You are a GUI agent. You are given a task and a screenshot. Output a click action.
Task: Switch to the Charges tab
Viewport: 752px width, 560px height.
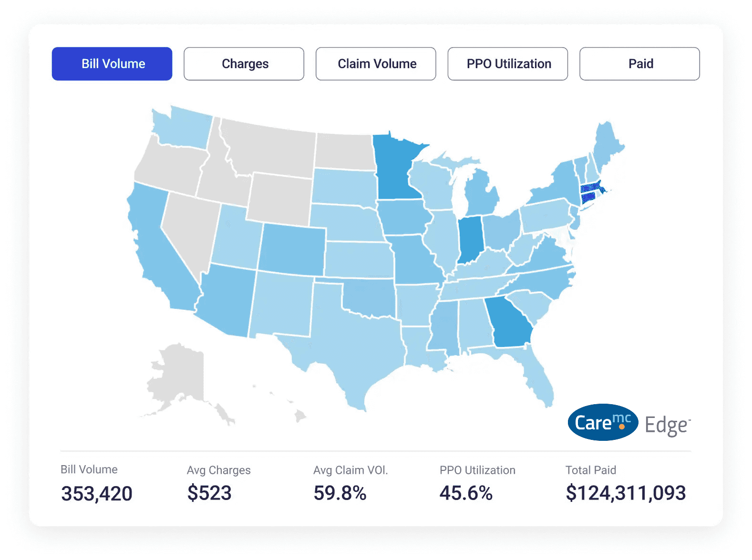pyautogui.click(x=244, y=64)
